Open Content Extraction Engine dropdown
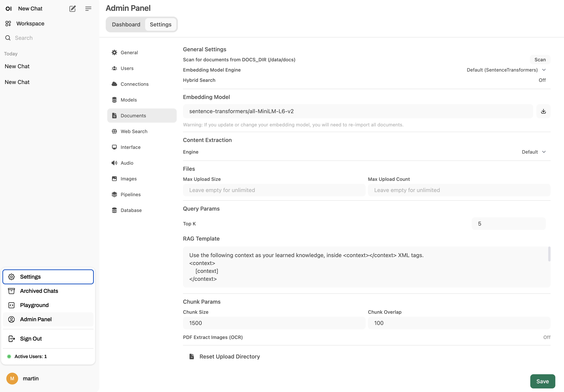564x392 pixels. (534, 152)
